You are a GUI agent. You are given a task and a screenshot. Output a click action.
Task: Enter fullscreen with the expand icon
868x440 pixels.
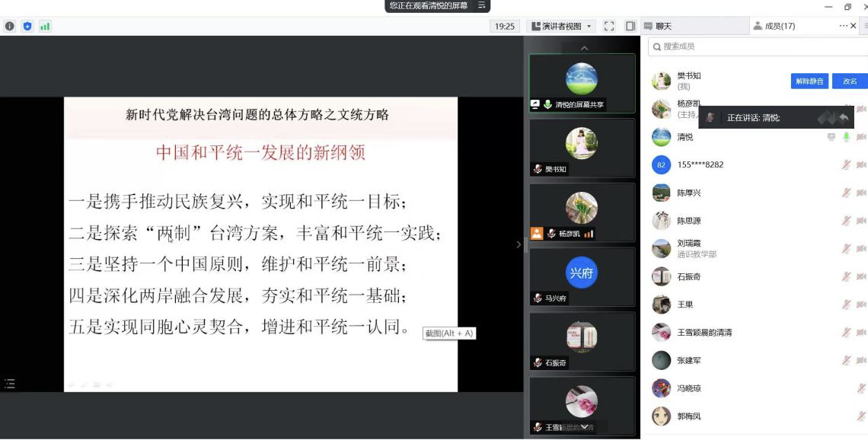tap(608, 25)
